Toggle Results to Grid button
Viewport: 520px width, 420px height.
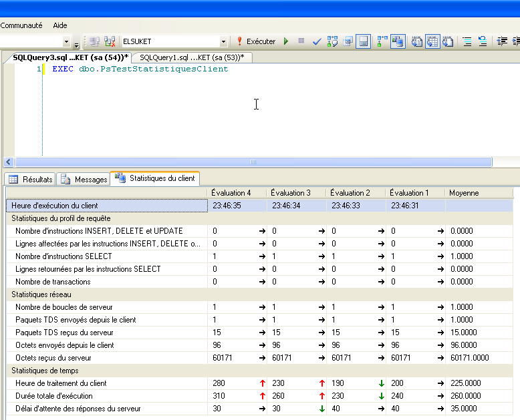pos(432,41)
